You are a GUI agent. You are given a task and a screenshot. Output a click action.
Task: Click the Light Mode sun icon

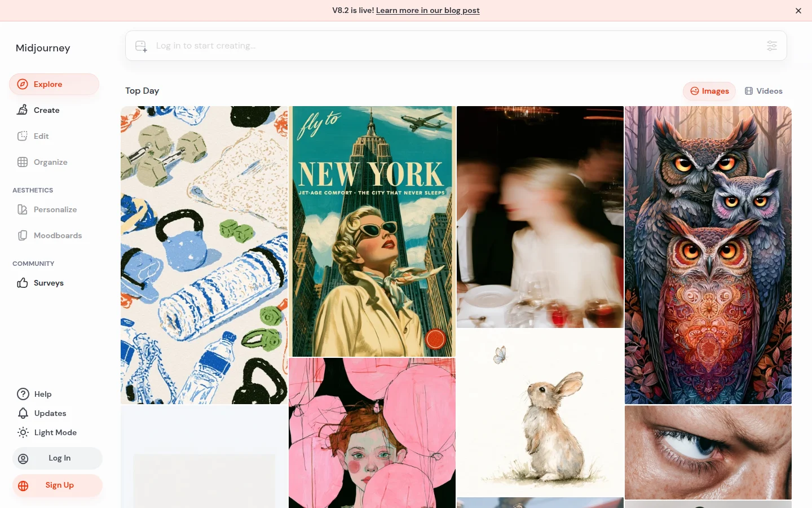[23, 432]
